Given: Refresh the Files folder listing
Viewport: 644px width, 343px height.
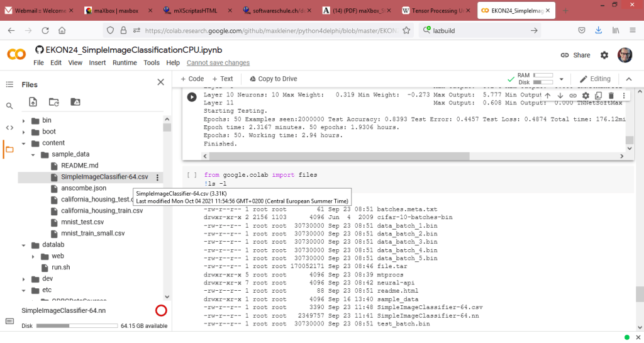Looking at the screenshot, I should (x=54, y=102).
